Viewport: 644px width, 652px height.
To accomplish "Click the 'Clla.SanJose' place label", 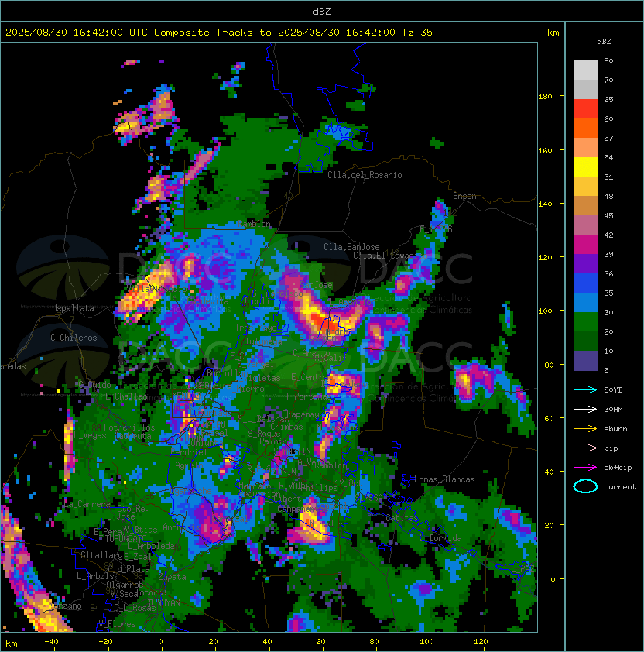I will pos(351,247).
